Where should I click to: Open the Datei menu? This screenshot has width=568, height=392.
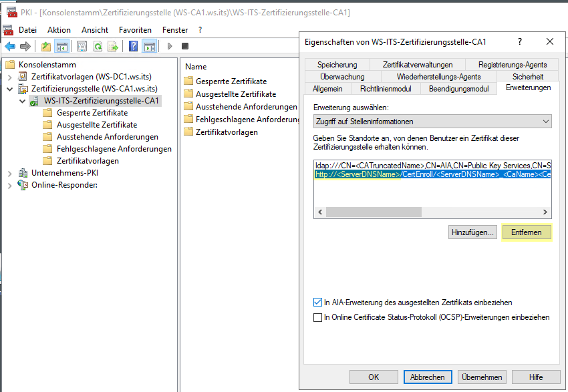click(x=28, y=30)
